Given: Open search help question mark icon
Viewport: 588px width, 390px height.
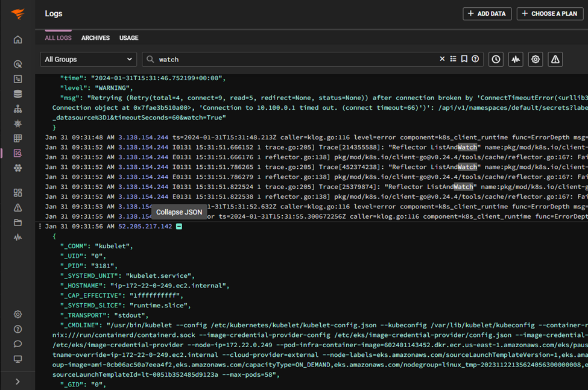Looking at the screenshot, I should click(475, 59).
